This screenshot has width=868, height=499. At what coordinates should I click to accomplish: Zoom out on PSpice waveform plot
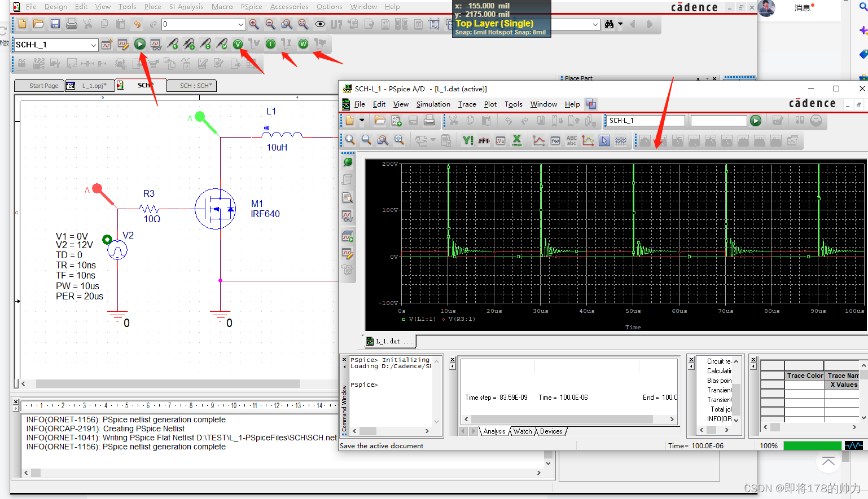(x=366, y=140)
